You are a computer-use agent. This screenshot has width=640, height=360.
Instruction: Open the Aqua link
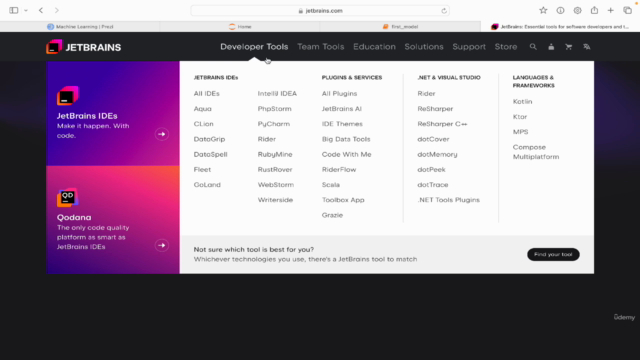202,109
